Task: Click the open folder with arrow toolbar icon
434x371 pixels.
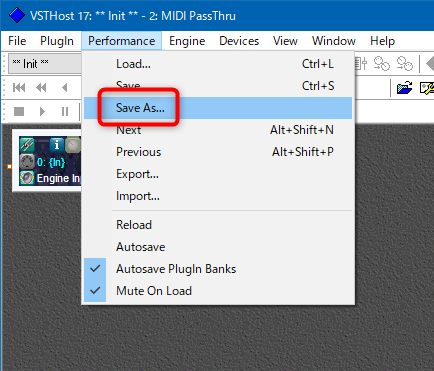Action: 405,88
